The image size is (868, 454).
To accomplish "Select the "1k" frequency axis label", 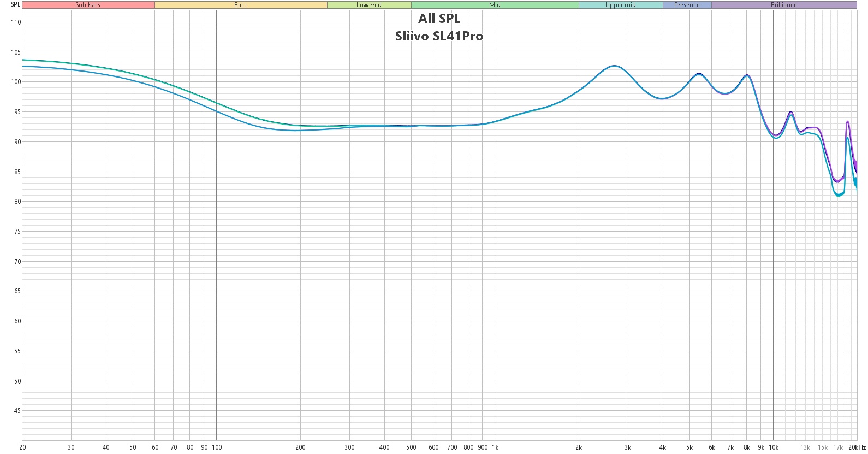I will point(495,447).
